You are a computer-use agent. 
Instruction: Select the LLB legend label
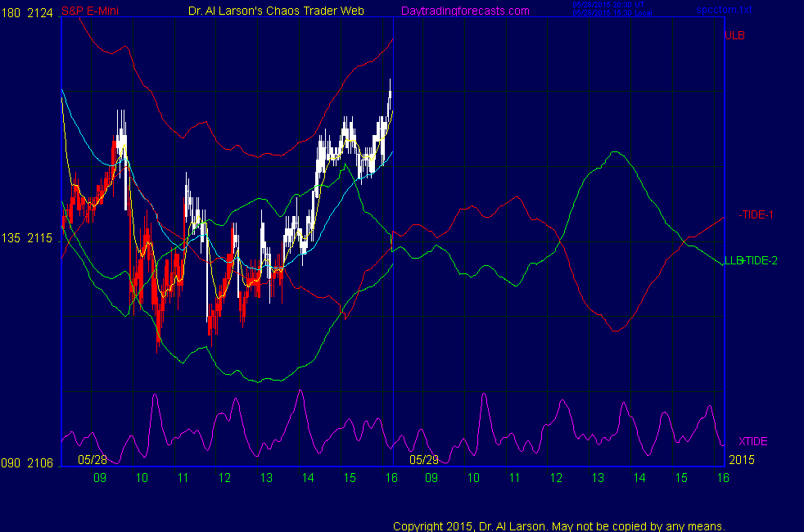pyautogui.click(x=734, y=260)
